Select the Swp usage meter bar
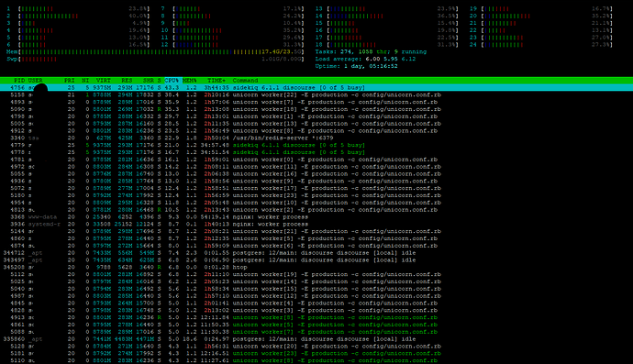This screenshot has height=364, width=633. pos(155,59)
